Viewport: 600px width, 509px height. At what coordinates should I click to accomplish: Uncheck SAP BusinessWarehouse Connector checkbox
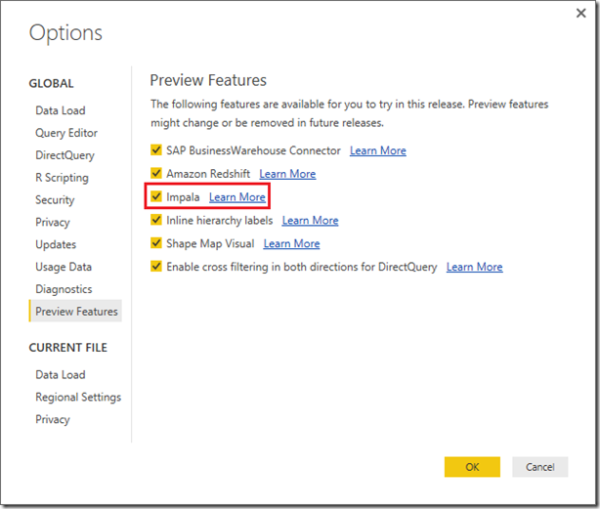156,150
